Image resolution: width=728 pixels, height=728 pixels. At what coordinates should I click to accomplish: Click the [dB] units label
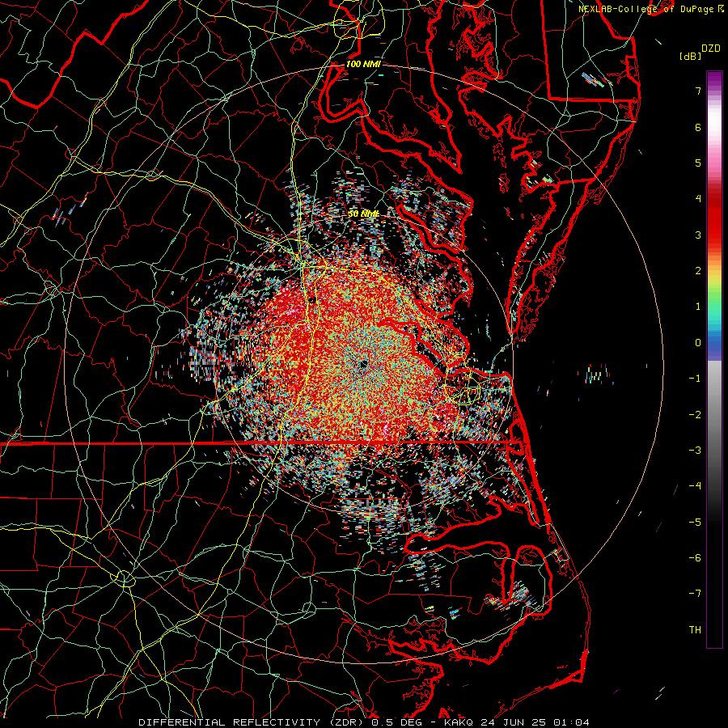click(x=690, y=56)
